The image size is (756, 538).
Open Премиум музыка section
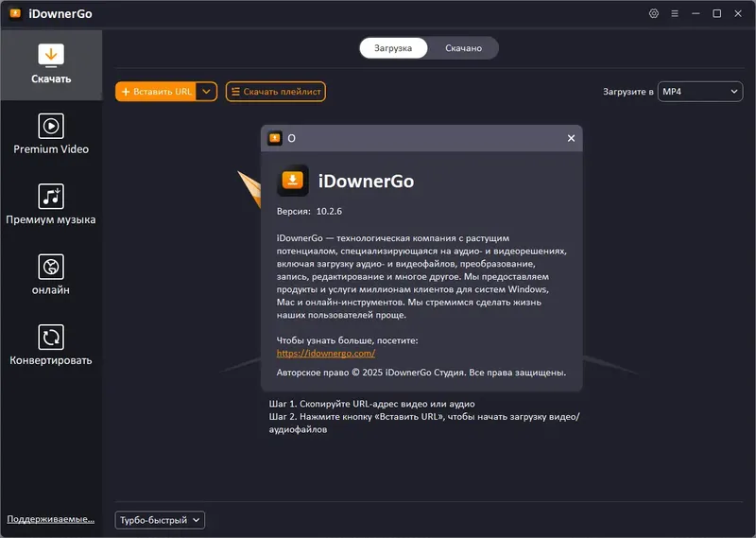pyautogui.click(x=51, y=204)
